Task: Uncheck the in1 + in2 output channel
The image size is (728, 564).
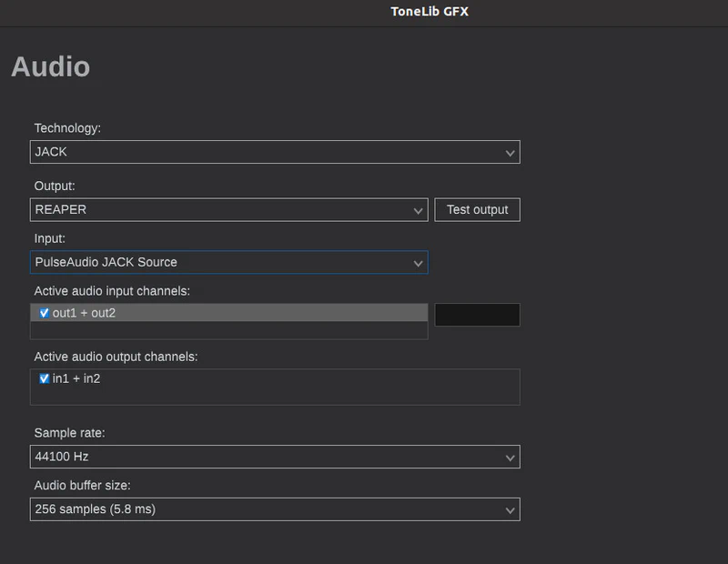Action: [x=44, y=378]
